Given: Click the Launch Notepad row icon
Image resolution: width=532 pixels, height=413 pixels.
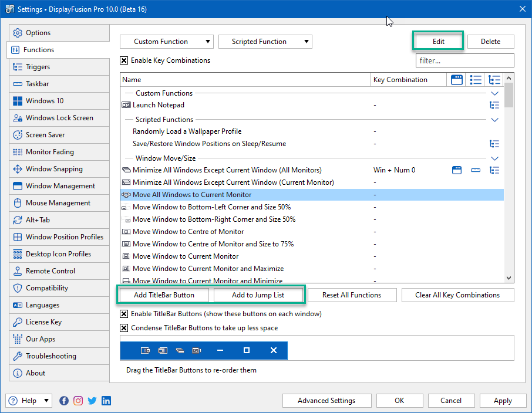Looking at the screenshot, I should coord(126,105).
